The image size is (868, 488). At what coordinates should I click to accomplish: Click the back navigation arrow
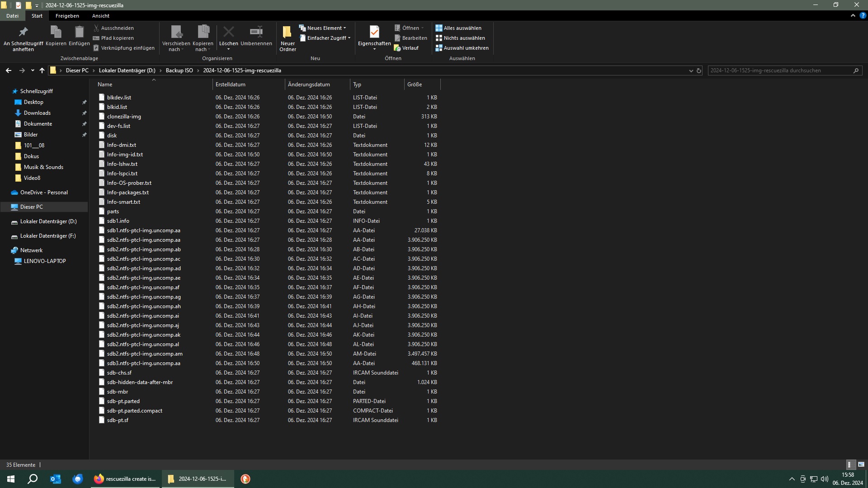[9, 70]
